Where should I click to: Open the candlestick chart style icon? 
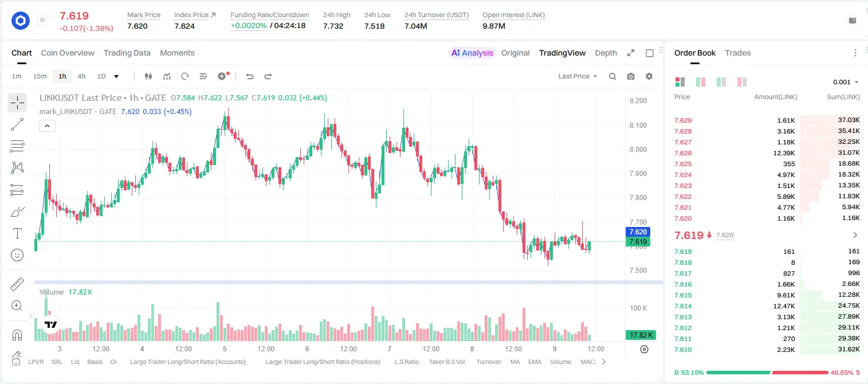(x=148, y=76)
